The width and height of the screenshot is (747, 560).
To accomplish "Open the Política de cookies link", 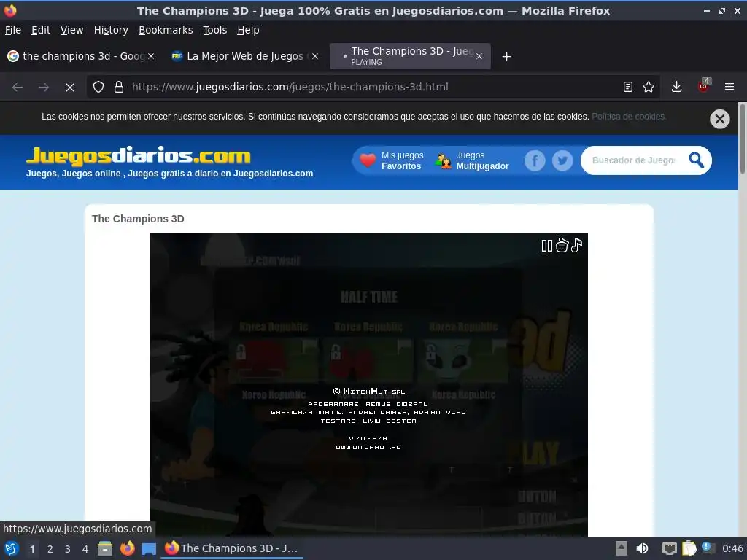I will tap(628, 117).
